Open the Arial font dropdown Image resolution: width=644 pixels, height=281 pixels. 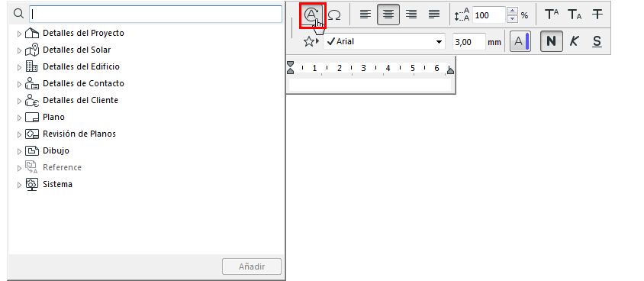click(x=384, y=41)
